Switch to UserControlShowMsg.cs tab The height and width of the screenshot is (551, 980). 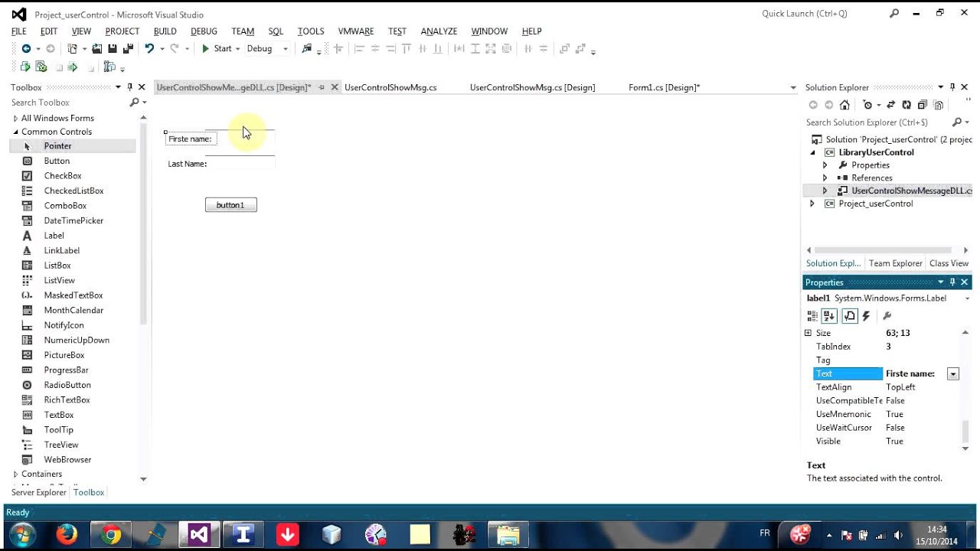pos(390,87)
